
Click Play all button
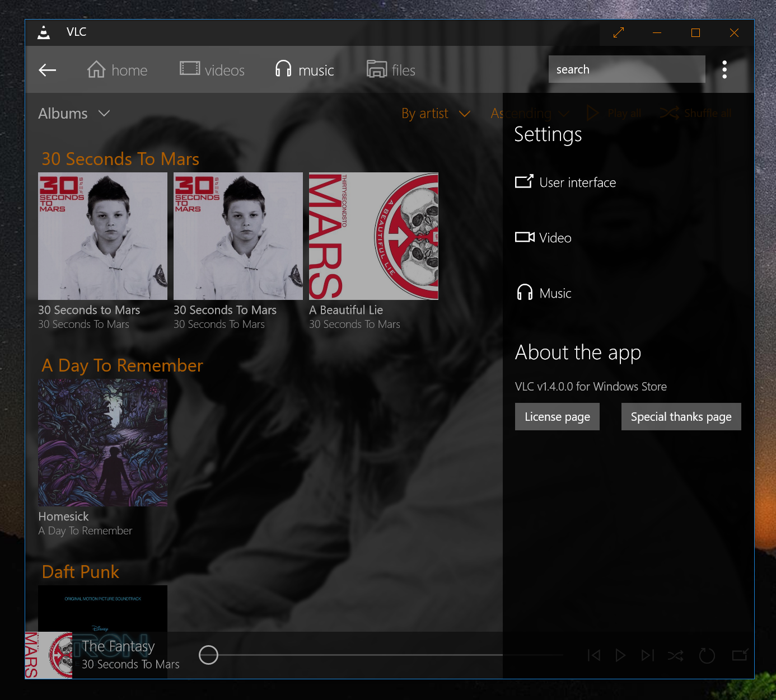pos(614,114)
